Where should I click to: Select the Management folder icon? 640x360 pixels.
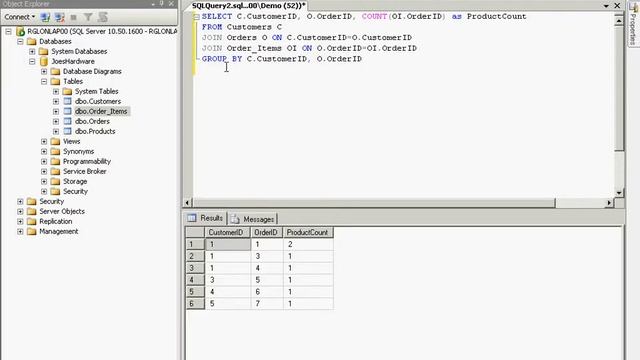coord(31,231)
